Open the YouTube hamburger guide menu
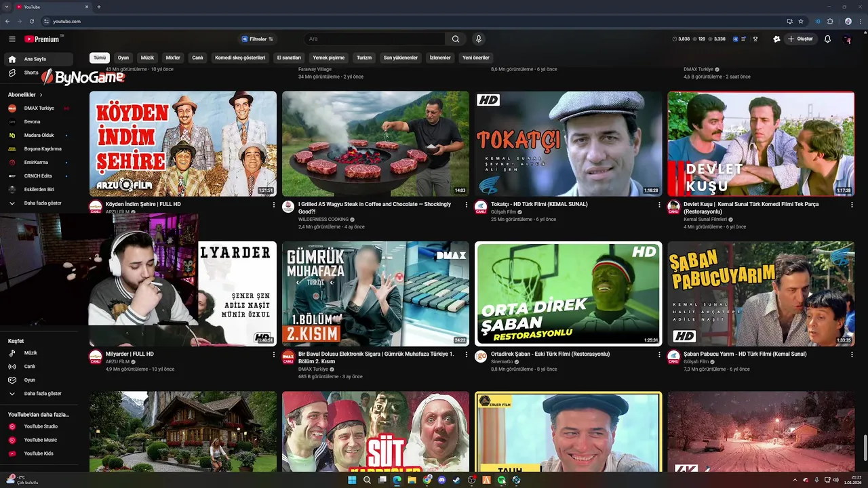Screen dimensions: 868x488 (12, 39)
